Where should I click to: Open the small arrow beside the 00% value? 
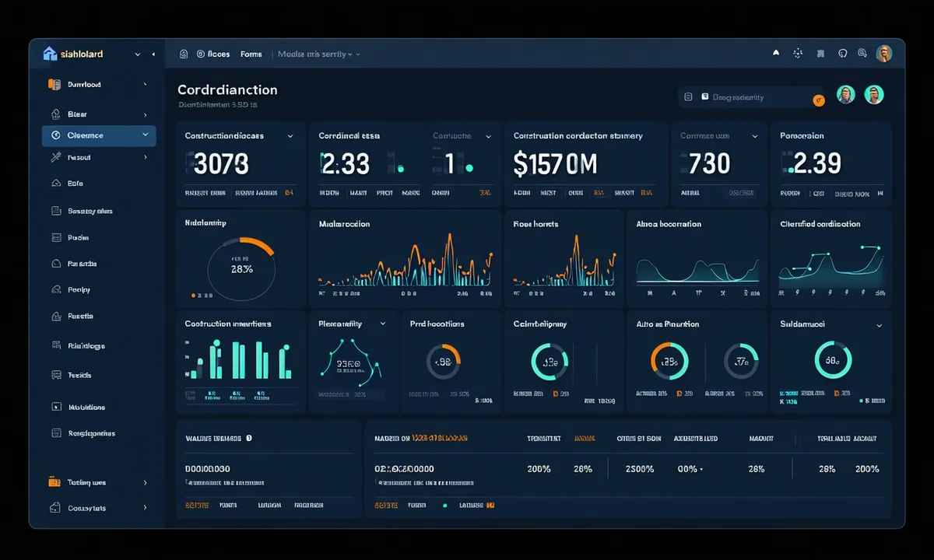pos(701,470)
